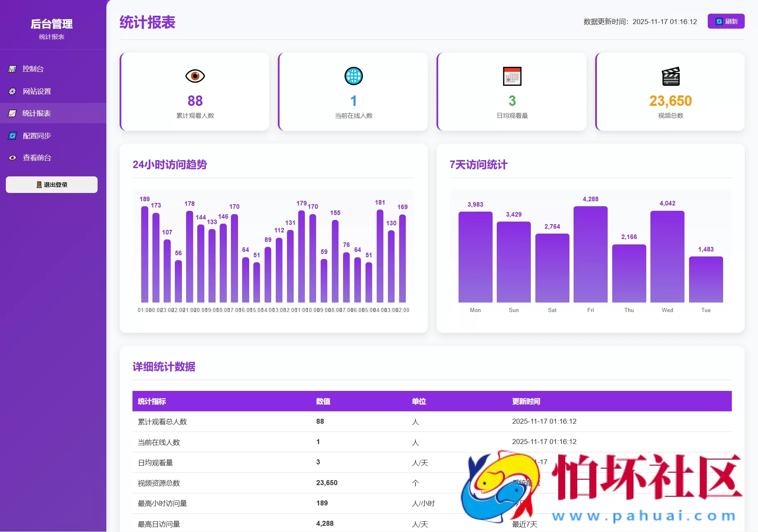Switch to the 配置同步 section
This screenshot has height=532, width=758.
37,135
